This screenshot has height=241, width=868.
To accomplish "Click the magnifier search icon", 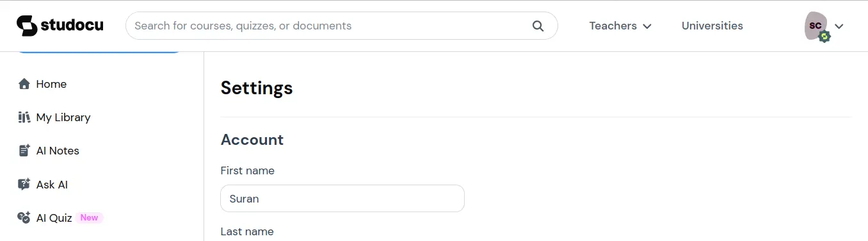I will coord(538,26).
